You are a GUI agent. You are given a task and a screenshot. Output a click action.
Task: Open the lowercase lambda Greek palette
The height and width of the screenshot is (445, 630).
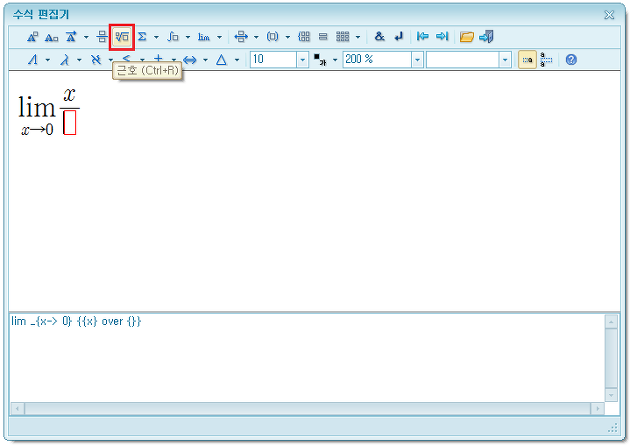pos(64,60)
